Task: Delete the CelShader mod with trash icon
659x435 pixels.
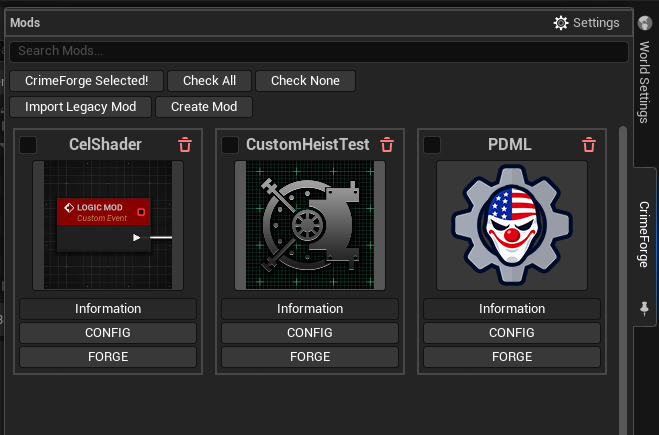Action: pyautogui.click(x=185, y=145)
